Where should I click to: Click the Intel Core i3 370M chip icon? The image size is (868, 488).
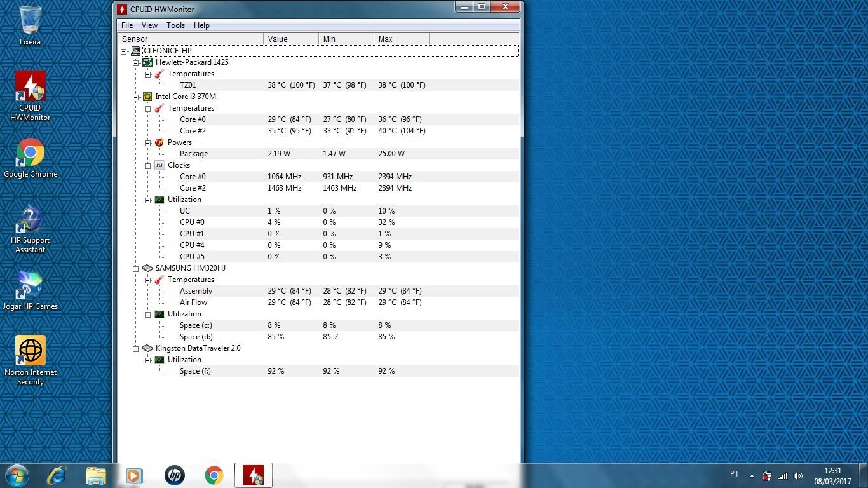click(x=147, y=97)
